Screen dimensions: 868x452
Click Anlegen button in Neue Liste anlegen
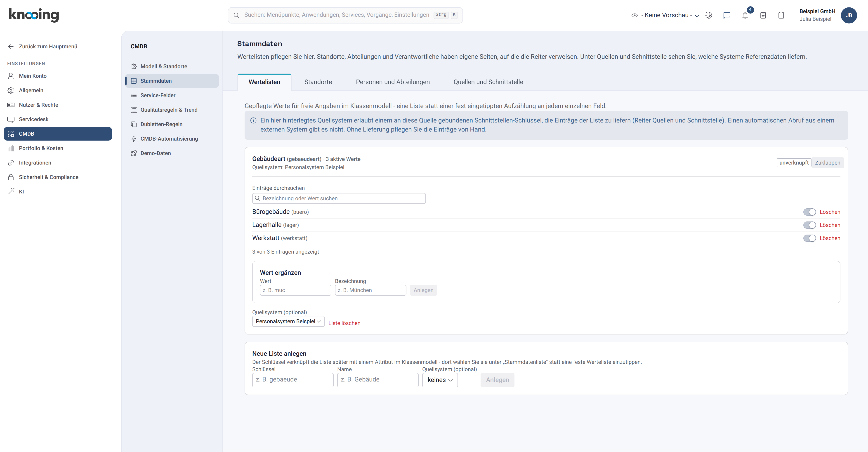(x=497, y=380)
